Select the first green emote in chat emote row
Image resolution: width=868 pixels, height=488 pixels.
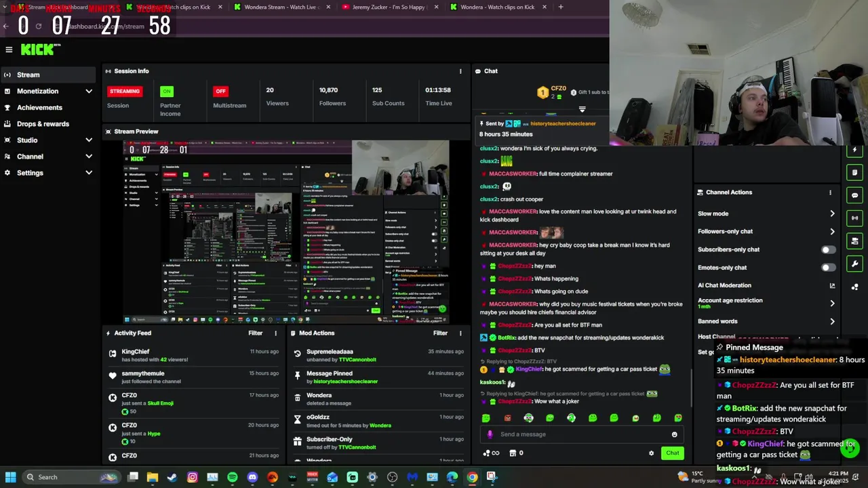click(x=486, y=418)
